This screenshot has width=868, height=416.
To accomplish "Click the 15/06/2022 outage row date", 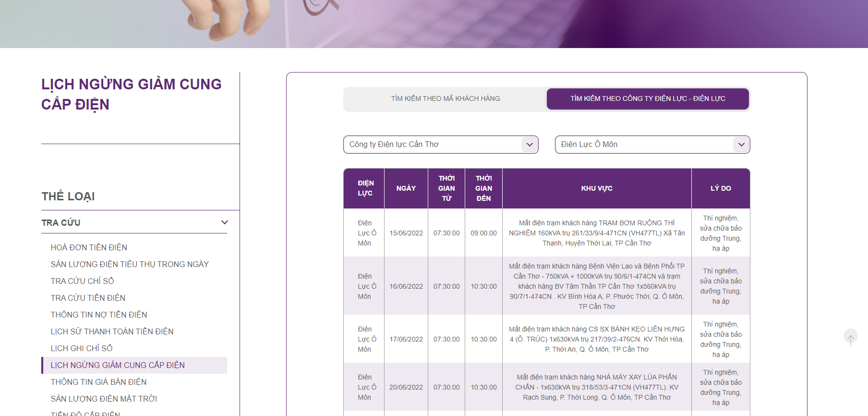I will coord(406,233).
